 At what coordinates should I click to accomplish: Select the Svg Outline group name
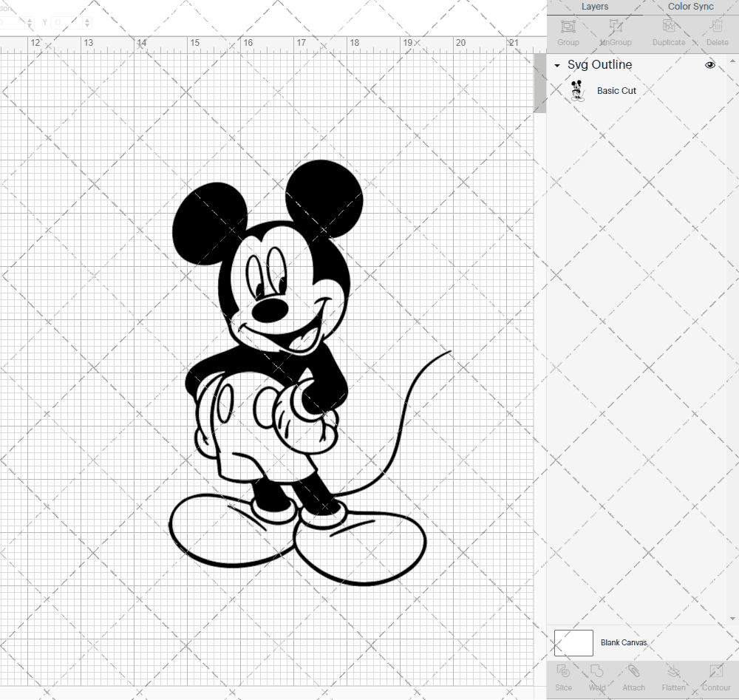[599, 64]
